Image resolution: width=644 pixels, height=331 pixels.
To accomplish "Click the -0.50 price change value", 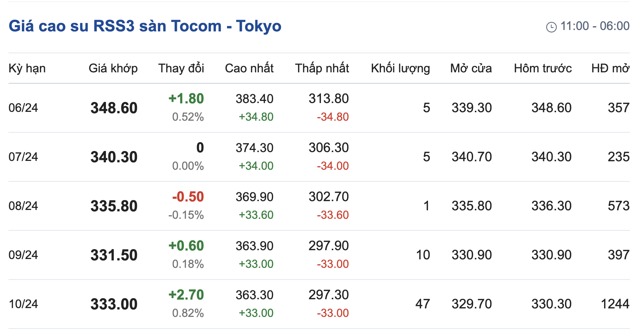I will [x=188, y=197].
